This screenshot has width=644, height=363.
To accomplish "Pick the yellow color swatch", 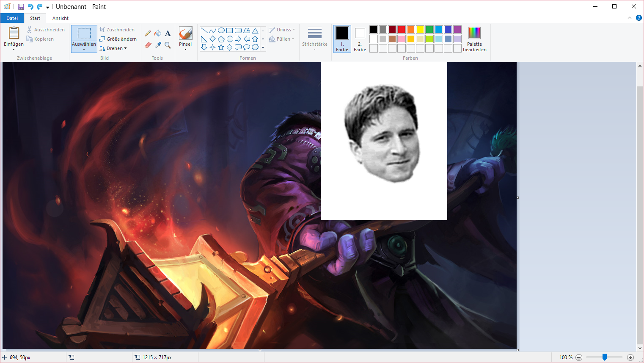I will (420, 30).
